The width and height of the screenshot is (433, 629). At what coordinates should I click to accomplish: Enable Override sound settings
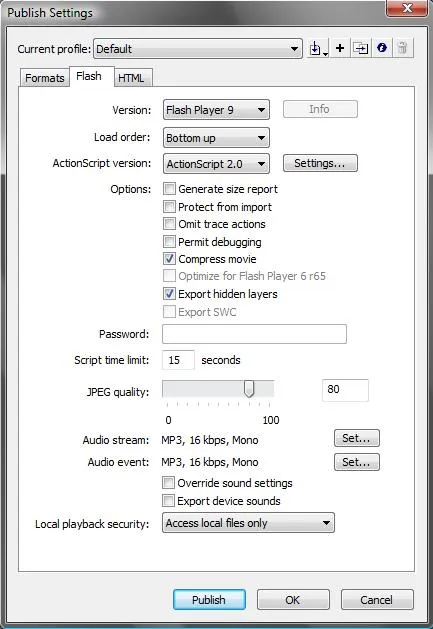[169, 483]
